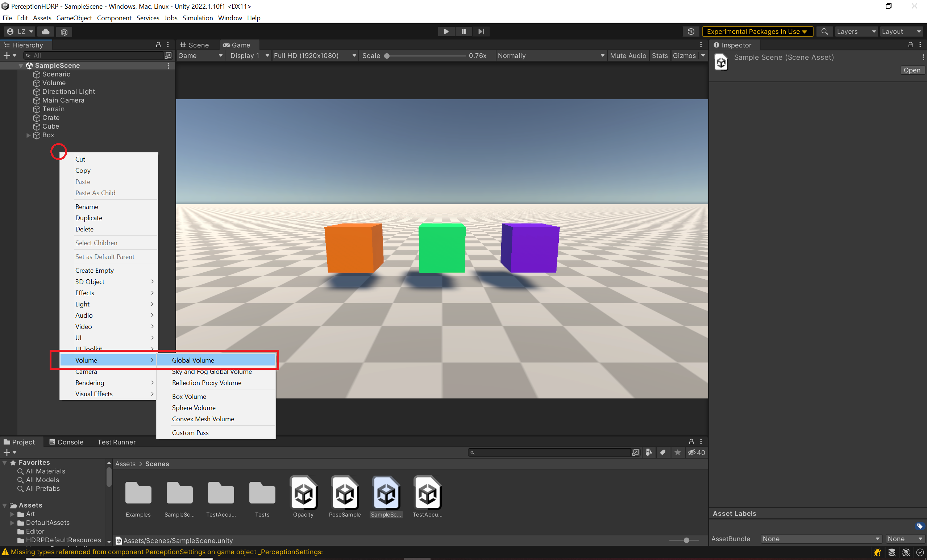Viewport: 927px width, 560px height.
Task: Open the Layers dropdown
Action: tap(856, 32)
